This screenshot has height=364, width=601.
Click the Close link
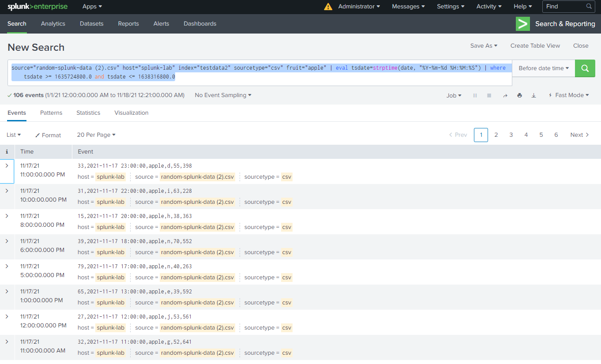tap(581, 46)
